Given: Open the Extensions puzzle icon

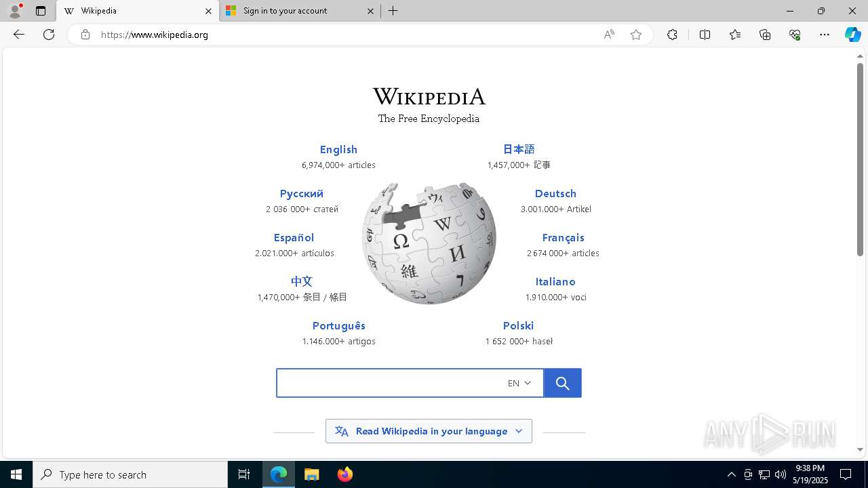Looking at the screenshot, I should 672,35.
